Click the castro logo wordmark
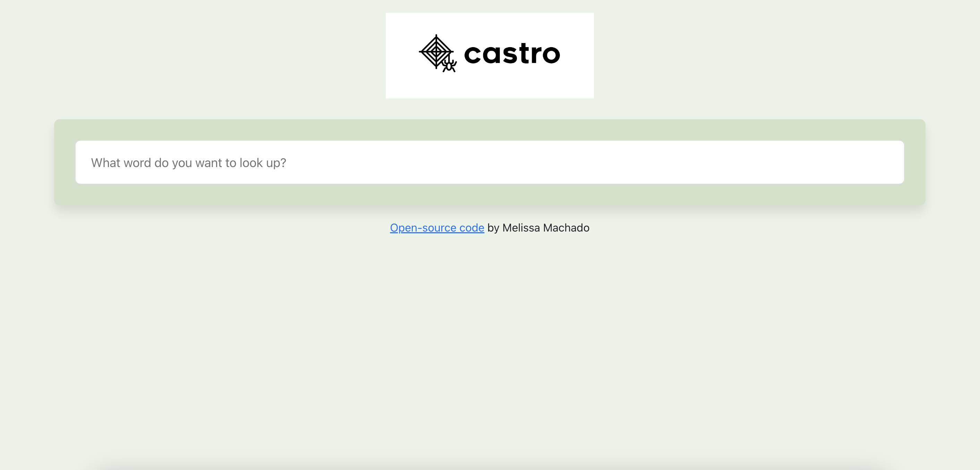The image size is (980, 470). (512, 54)
